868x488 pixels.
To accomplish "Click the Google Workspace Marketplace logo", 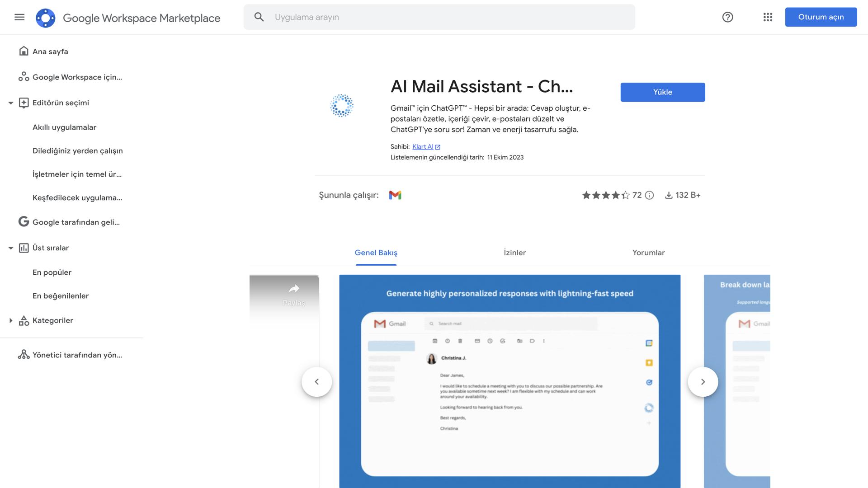I will pyautogui.click(x=45, y=18).
